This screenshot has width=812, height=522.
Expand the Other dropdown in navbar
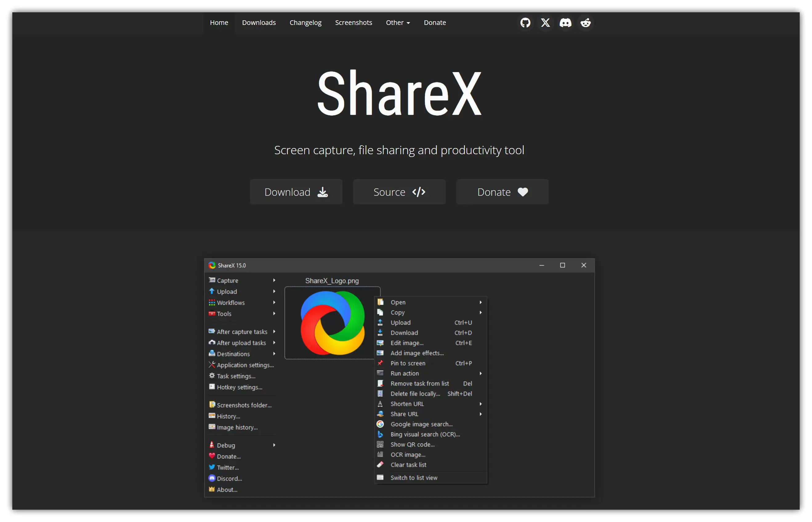tap(398, 23)
